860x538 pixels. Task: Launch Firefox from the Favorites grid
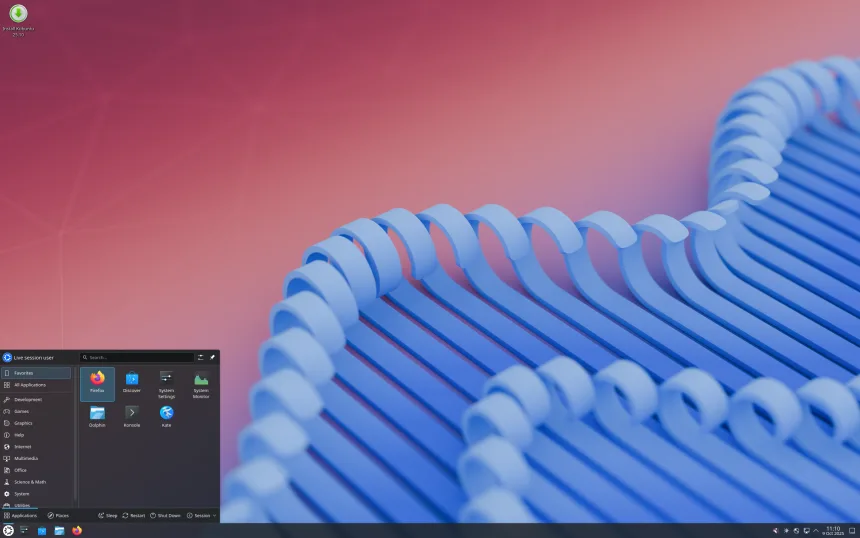coord(97,382)
